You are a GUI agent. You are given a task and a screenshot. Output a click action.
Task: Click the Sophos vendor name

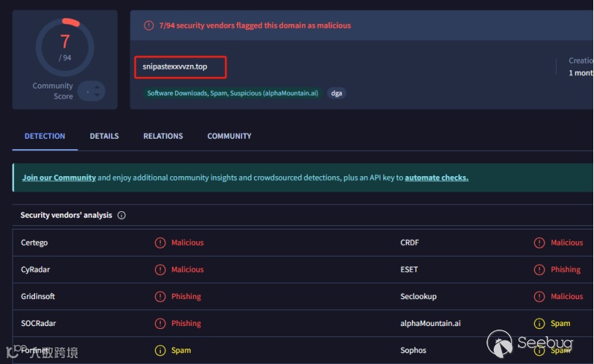coord(413,350)
